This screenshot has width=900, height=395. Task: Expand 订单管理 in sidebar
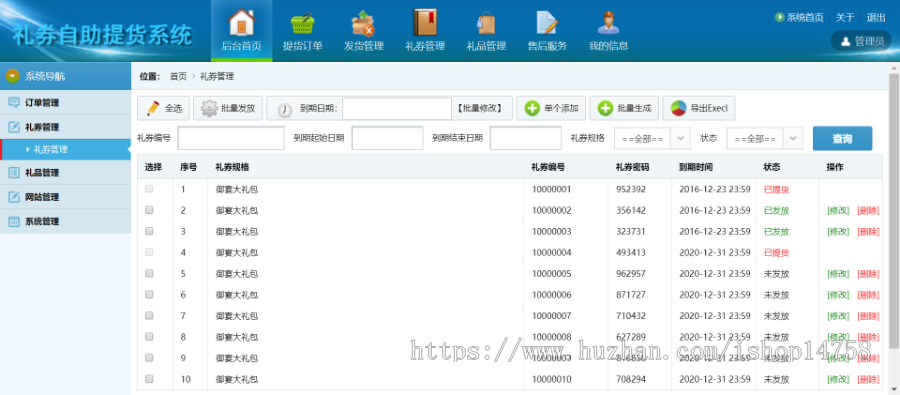click(65, 103)
